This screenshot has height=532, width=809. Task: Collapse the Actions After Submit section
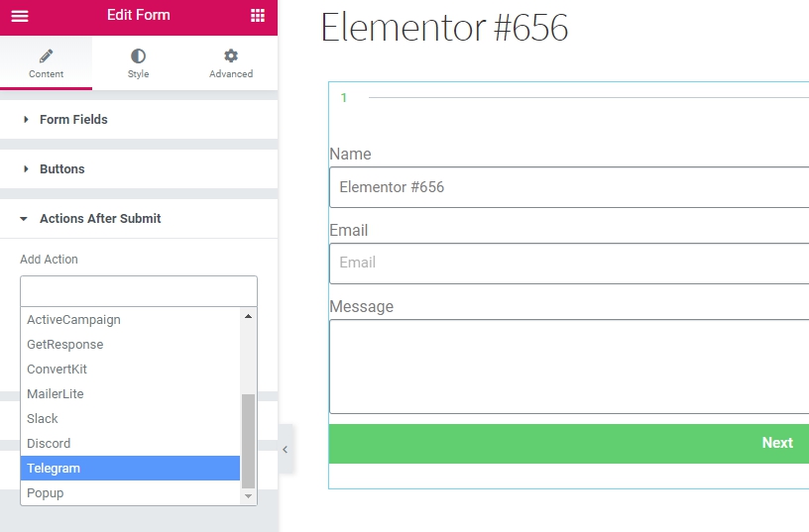pos(139,219)
